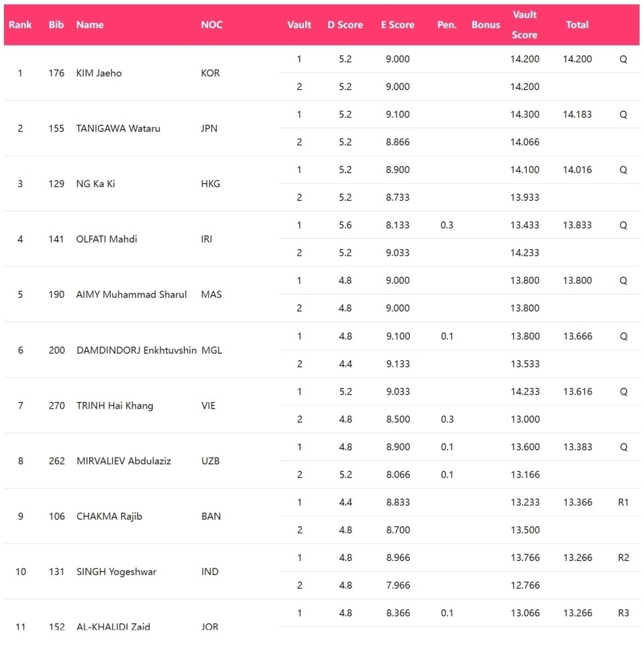This screenshot has height=655, width=644.
Task: Select the Name column header
Action: tap(90, 25)
